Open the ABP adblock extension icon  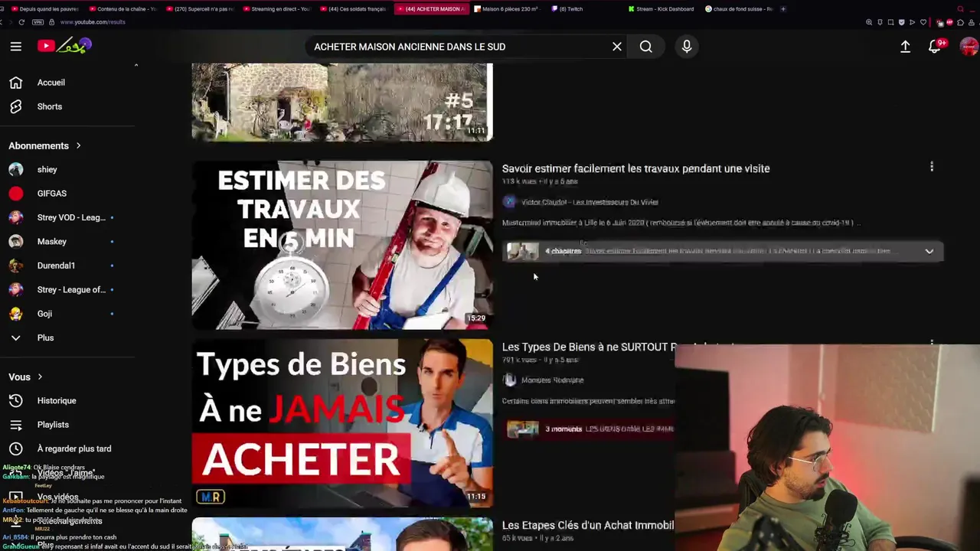[949, 22]
